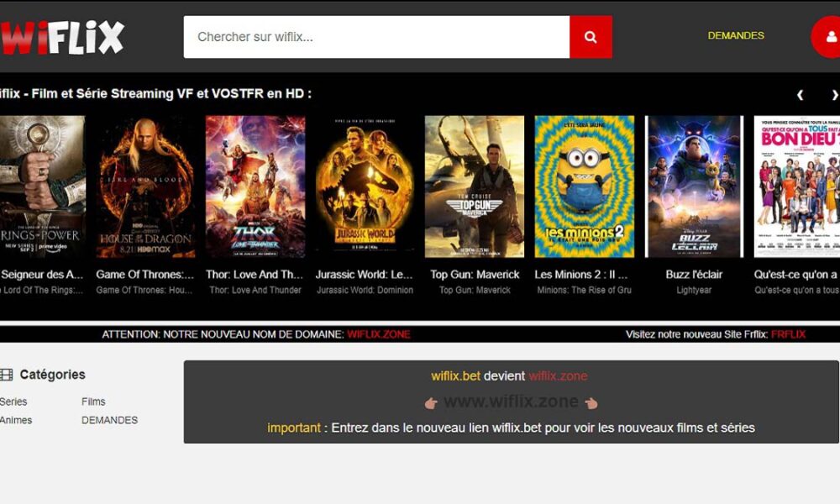This screenshot has height=504, width=840.
Task: Open the House of the Dragon poster
Action: pos(145,186)
